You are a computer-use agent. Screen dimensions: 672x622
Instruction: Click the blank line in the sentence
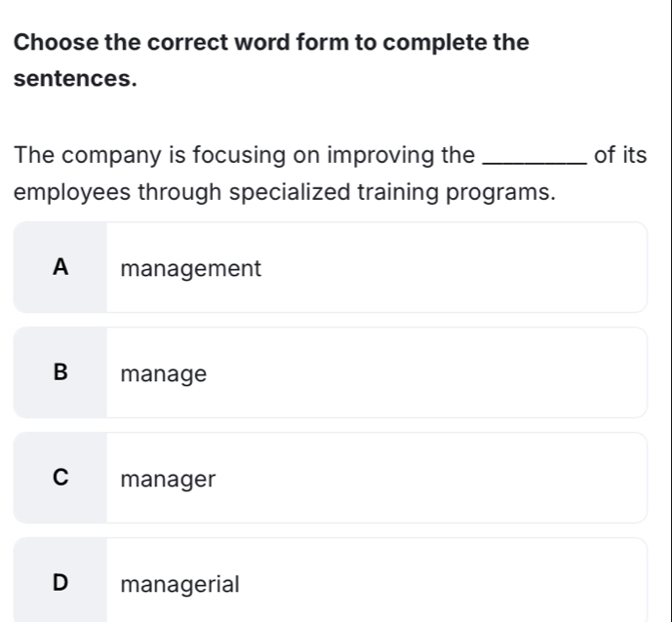[x=535, y=156]
